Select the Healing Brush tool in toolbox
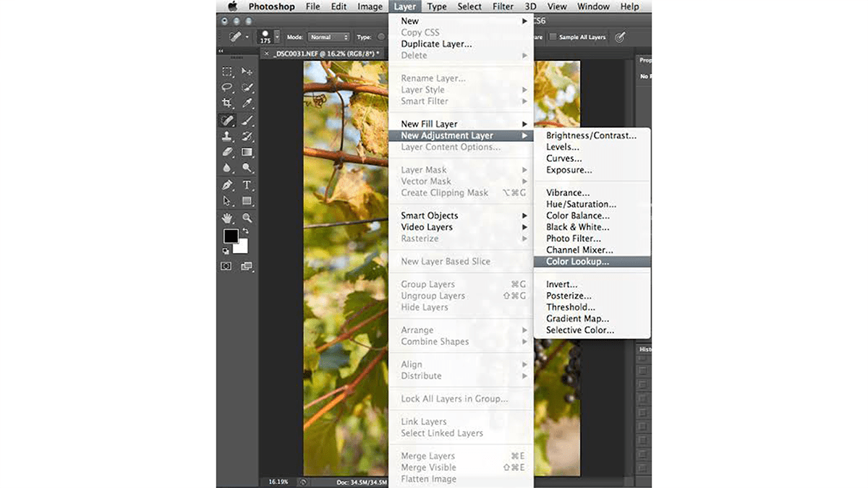 pos(227,120)
